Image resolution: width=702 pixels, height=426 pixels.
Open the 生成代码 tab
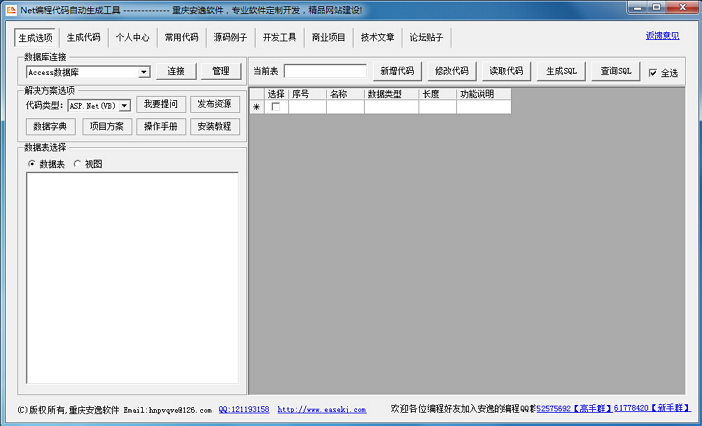84,38
